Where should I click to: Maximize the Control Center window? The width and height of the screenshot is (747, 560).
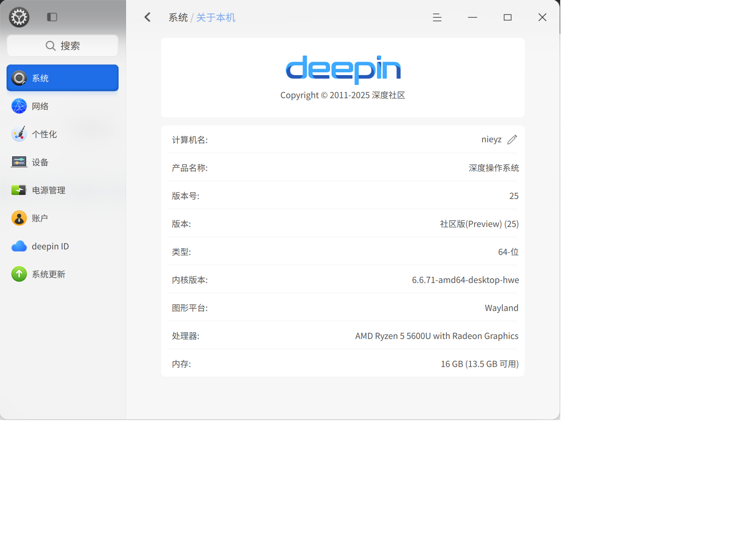[x=507, y=17]
